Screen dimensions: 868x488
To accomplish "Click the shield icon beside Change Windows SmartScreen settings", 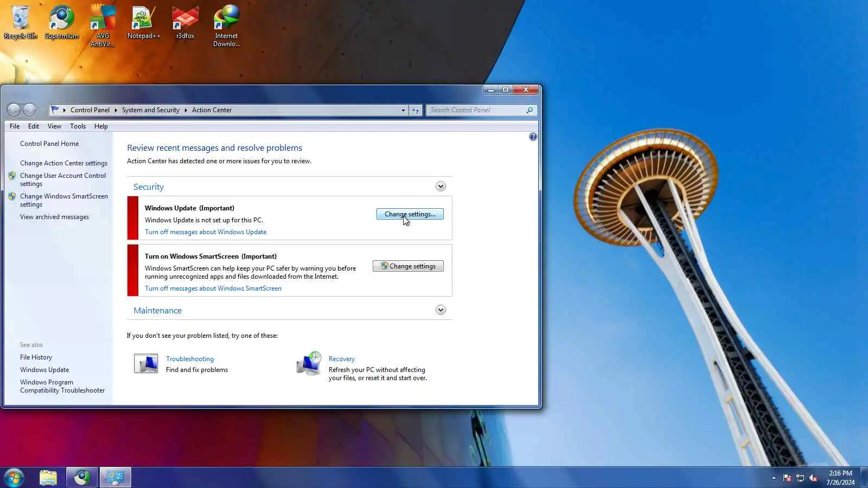I will [12, 196].
